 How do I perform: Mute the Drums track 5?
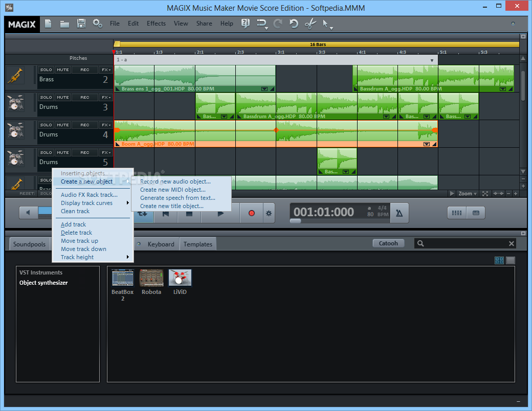[x=63, y=153]
